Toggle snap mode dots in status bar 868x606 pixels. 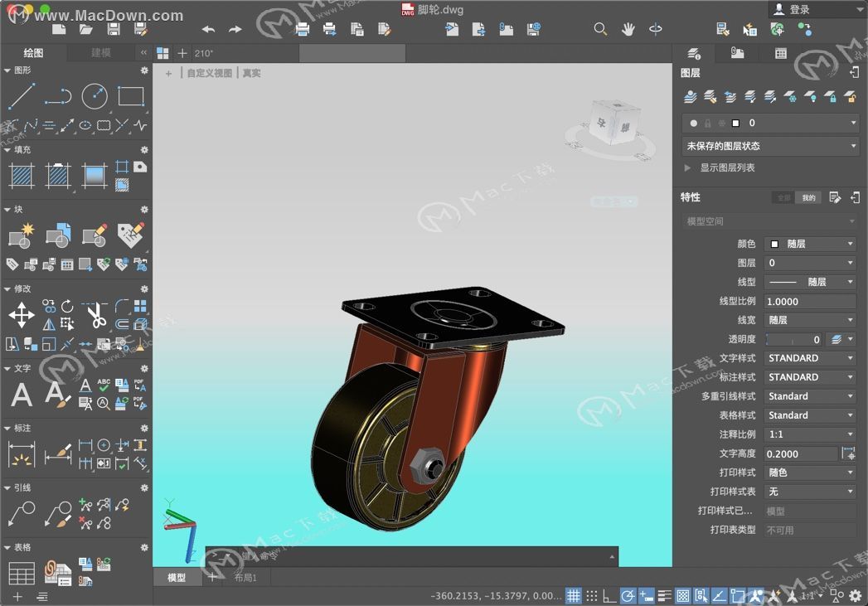[592, 596]
